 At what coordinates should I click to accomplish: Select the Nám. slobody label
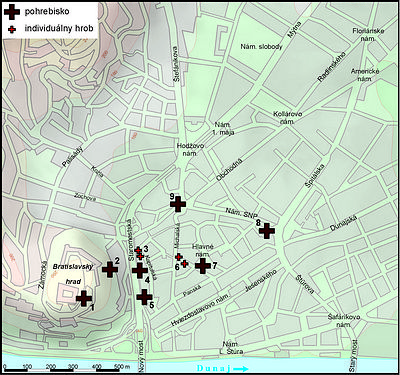tap(261, 47)
